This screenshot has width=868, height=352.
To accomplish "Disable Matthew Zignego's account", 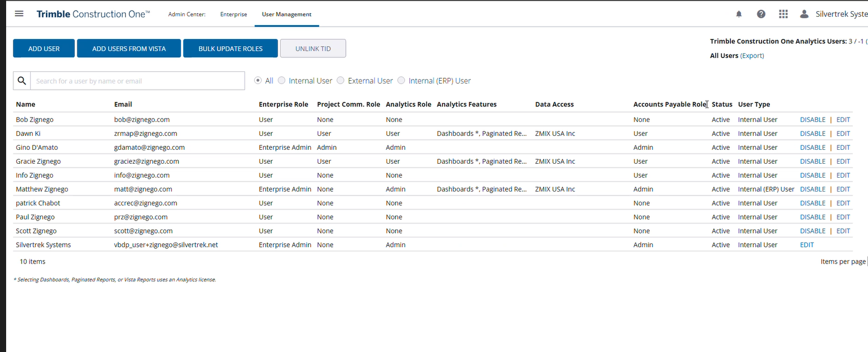I will [x=813, y=189].
